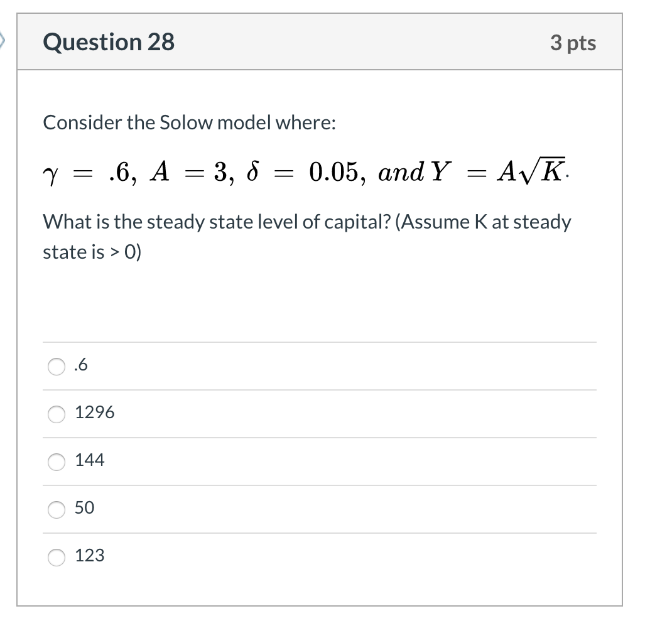Pick the radio button next to 50
The height and width of the screenshot is (643, 672).
coord(55,509)
